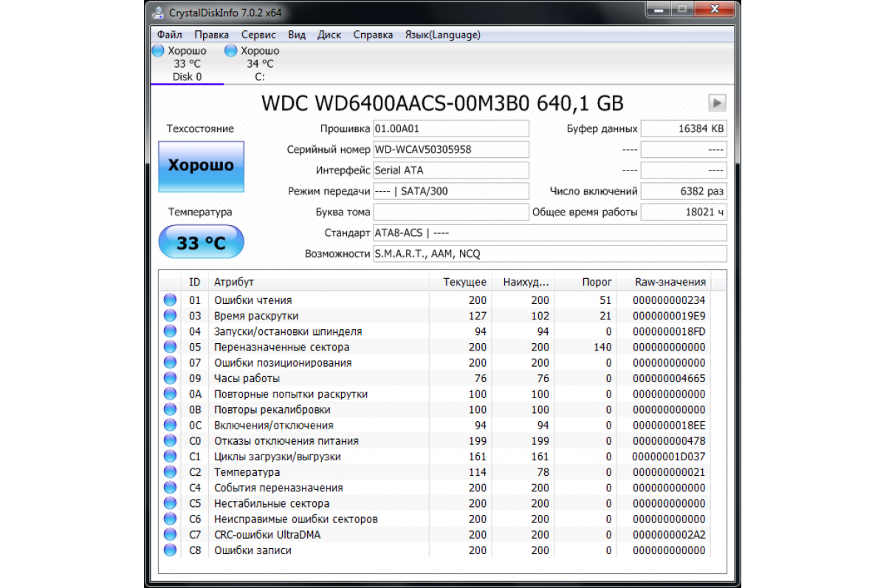
Task: Click the Буфер данных 16384 KB field
Action: [684, 128]
